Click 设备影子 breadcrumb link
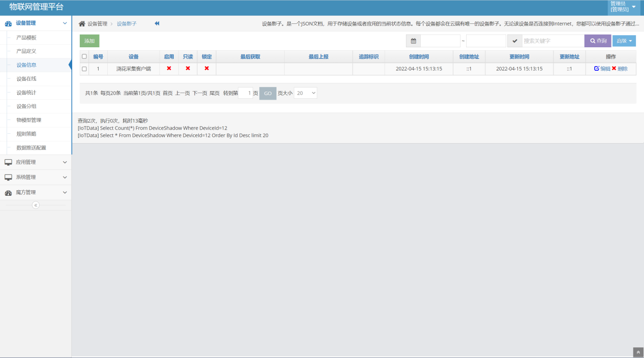Image resolution: width=644 pixels, height=358 pixels. coord(127,23)
